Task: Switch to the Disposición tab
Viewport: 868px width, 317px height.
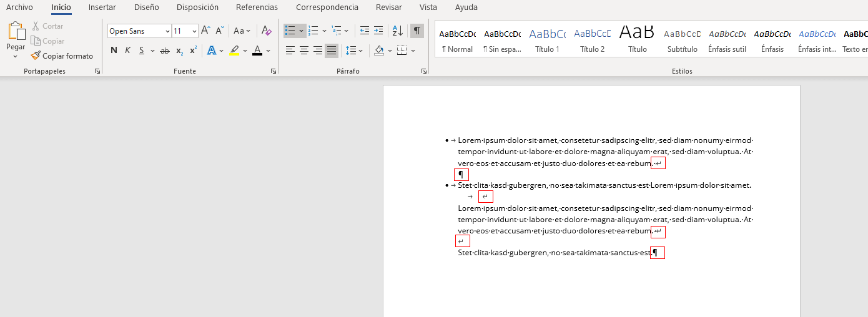Action: click(x=198, y=7)
